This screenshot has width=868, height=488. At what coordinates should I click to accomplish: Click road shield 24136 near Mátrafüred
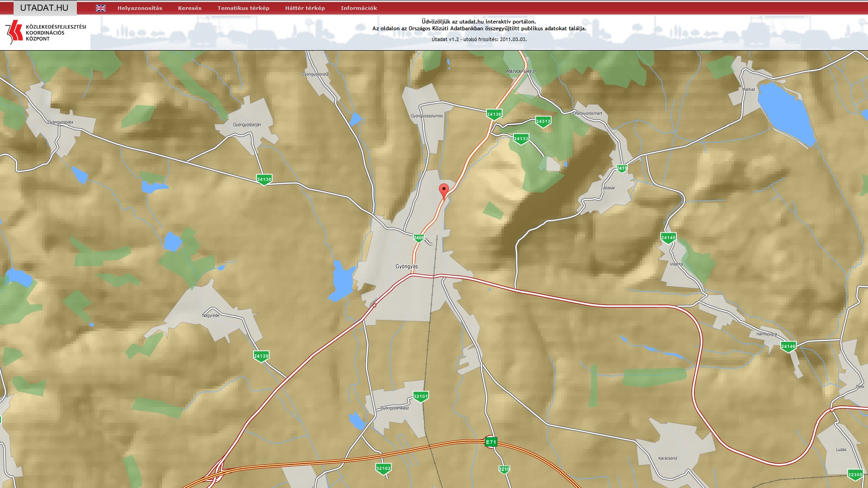[x=494, y=114]
